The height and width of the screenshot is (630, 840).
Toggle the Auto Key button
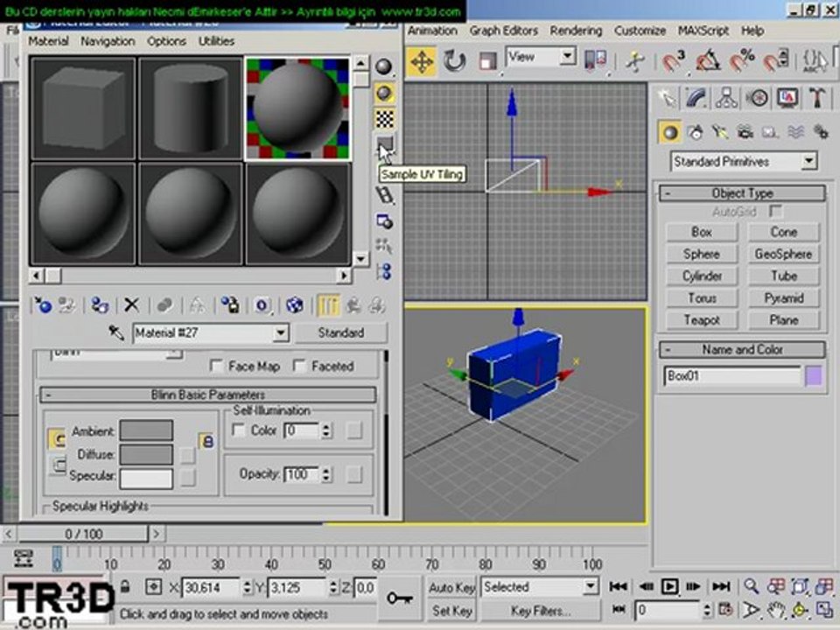[x=451, y=588]
